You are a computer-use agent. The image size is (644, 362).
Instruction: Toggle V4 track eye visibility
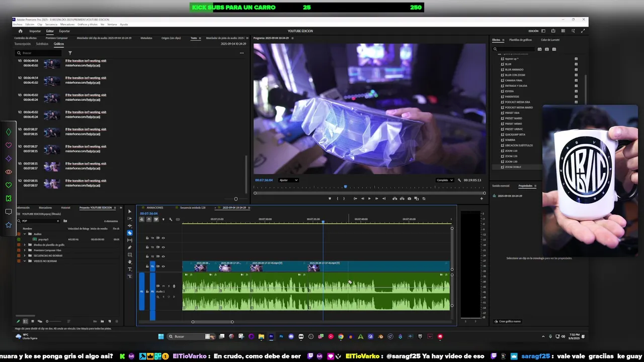(164, 238)
